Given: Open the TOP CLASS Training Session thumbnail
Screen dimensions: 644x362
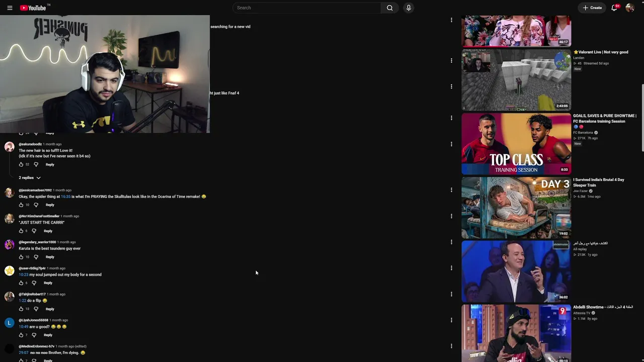Looking at the screenshot, I should click(x=516, y=144).
